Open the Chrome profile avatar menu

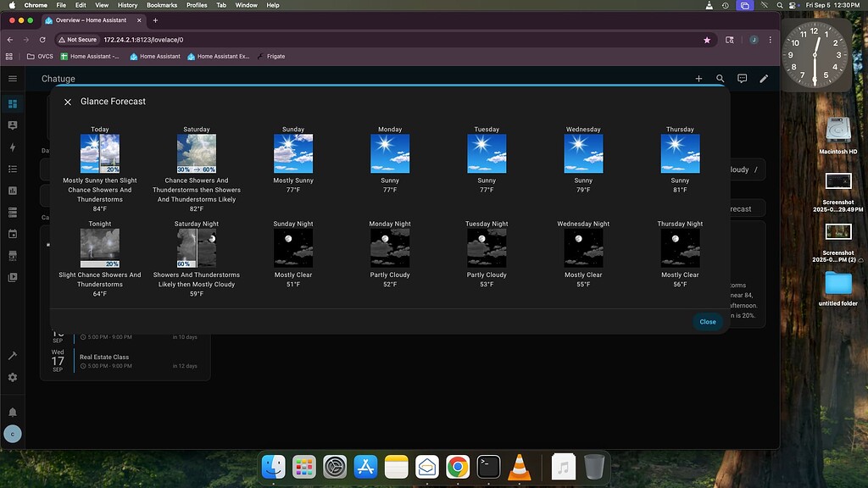(753, 39)
